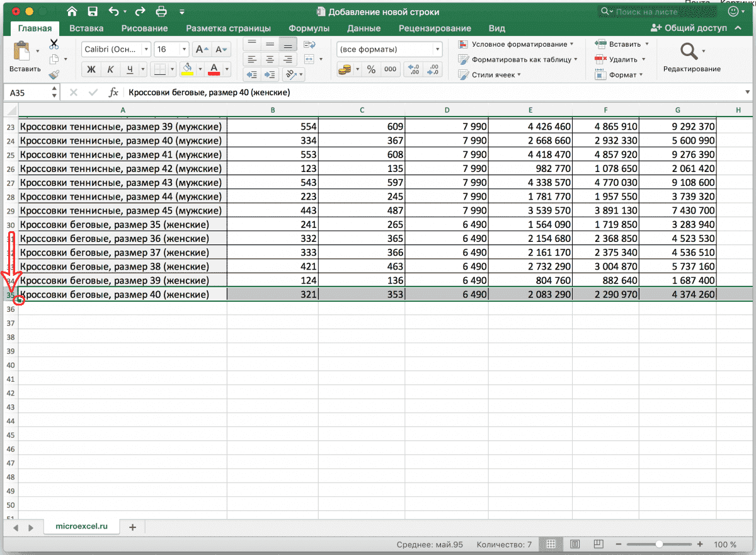The width and height of the screenshot is (756, 555).
Task: Click the Cut scissors icon
Action: (x=54, y=44)
